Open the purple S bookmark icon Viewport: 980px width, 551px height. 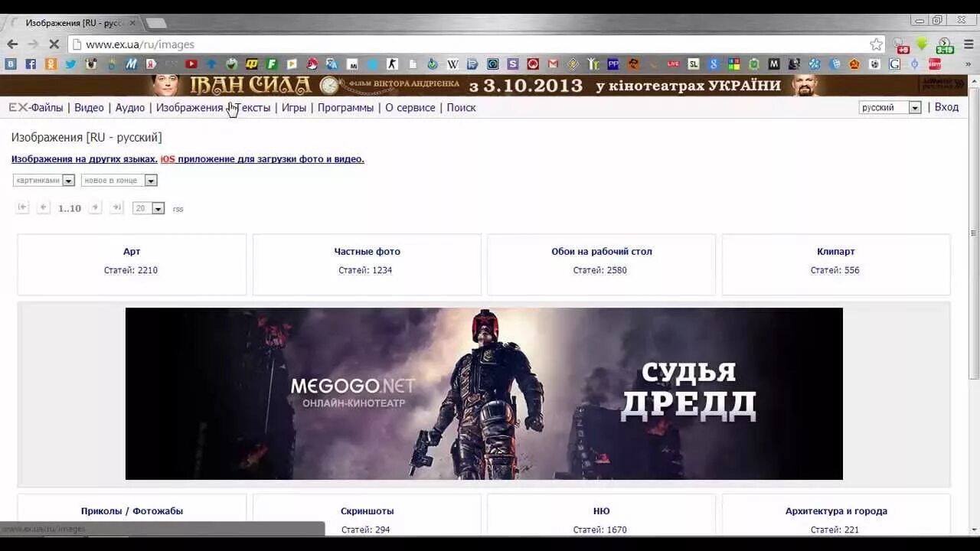point(513,64)
